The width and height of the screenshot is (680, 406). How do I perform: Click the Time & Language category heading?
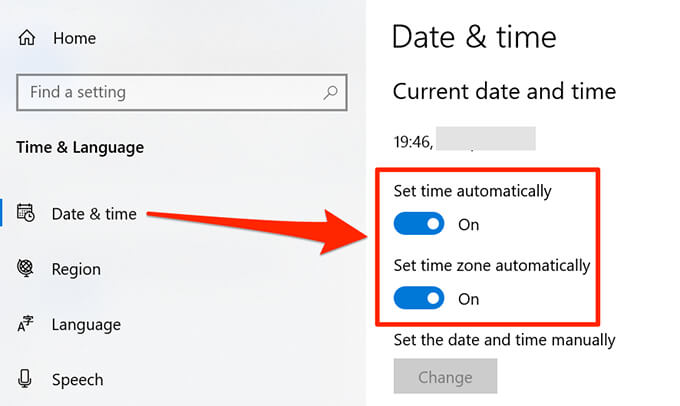(80, 148)
